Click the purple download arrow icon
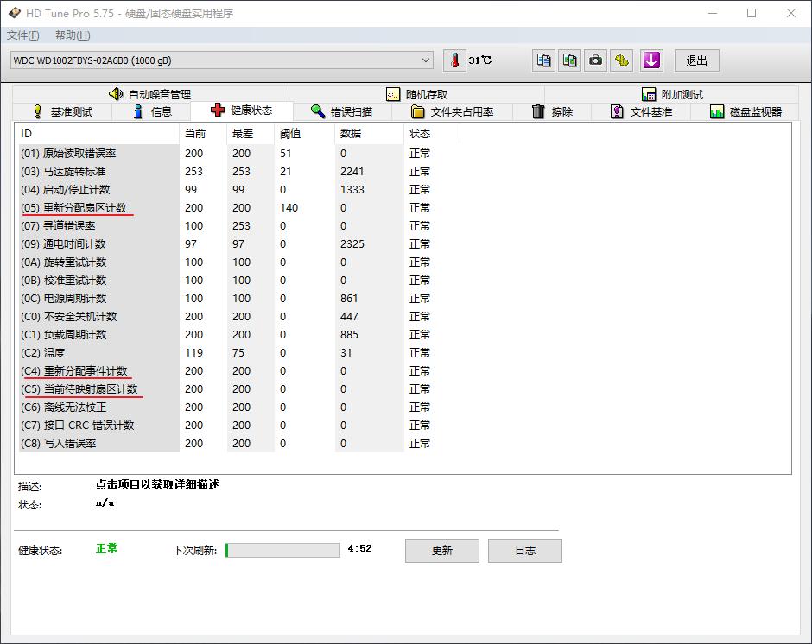The width and height of the screenshot is (812, 644). coord(651,60)
